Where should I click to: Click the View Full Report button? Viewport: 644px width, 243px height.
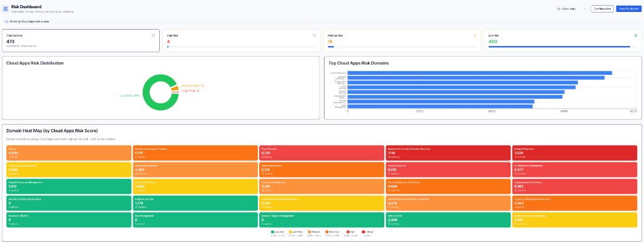628,9
